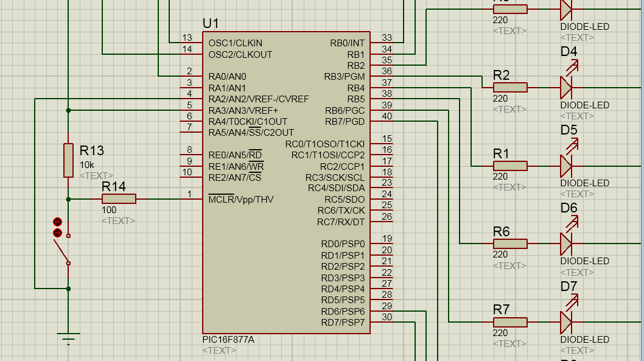Click pin number 1 beside MCLR
Viewport: 644px width, 361px height.
[x=189, y=194]
